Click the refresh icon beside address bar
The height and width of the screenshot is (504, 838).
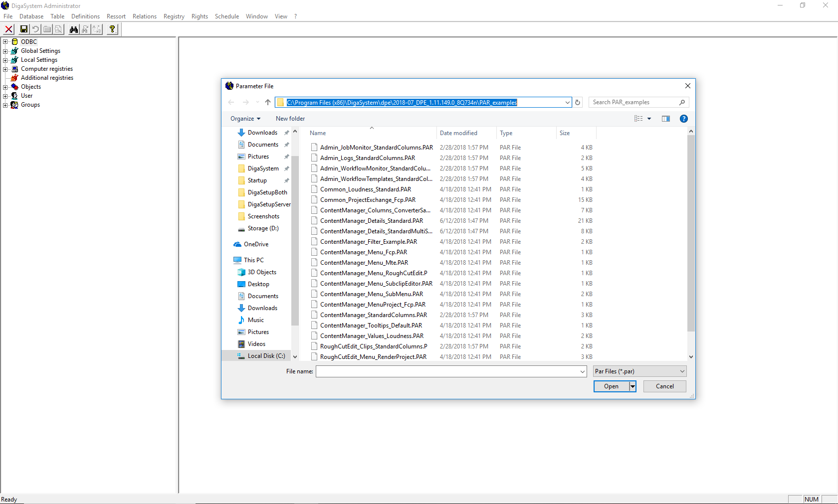click(x=578, y=102)
